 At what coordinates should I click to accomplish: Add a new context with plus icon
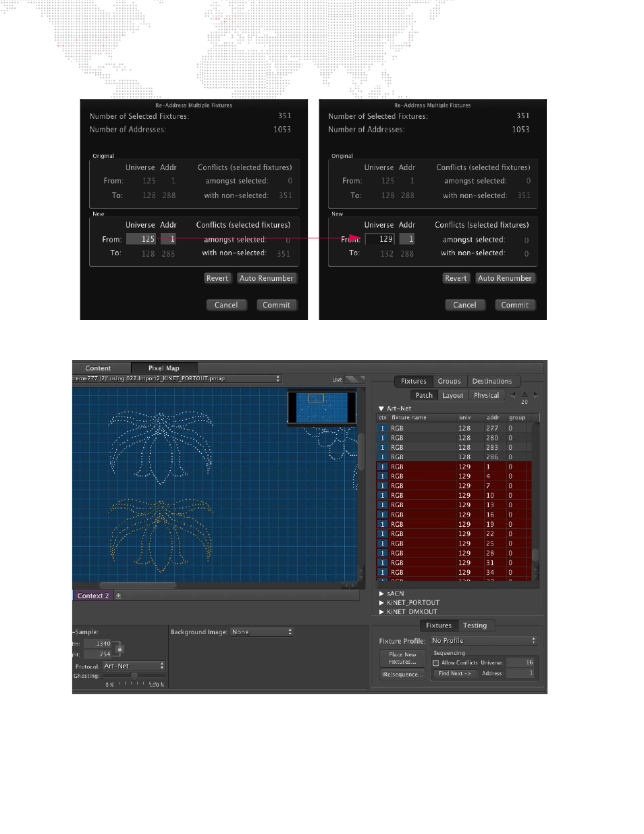119,596
